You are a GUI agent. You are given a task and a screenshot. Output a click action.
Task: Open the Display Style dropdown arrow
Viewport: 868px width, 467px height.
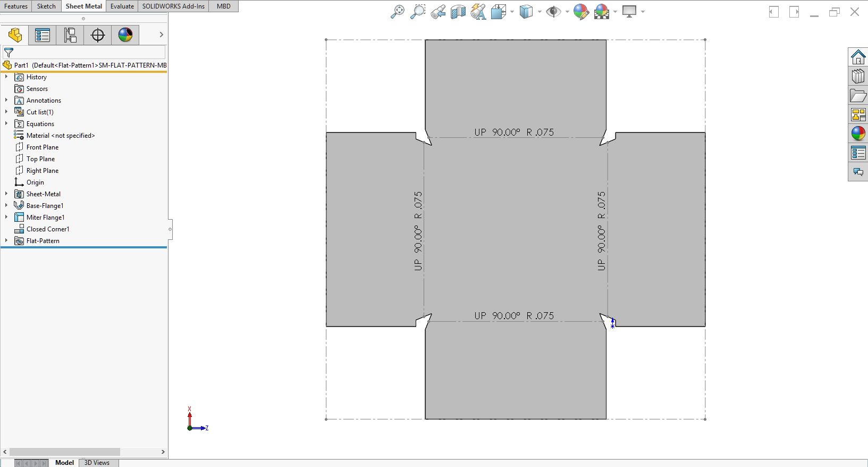click(x=540, y=12)
